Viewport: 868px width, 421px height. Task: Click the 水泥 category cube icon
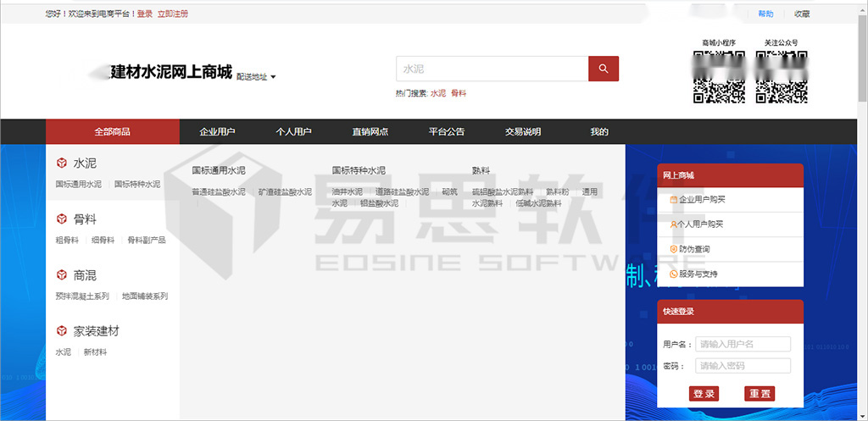click(x=61, y=163)
